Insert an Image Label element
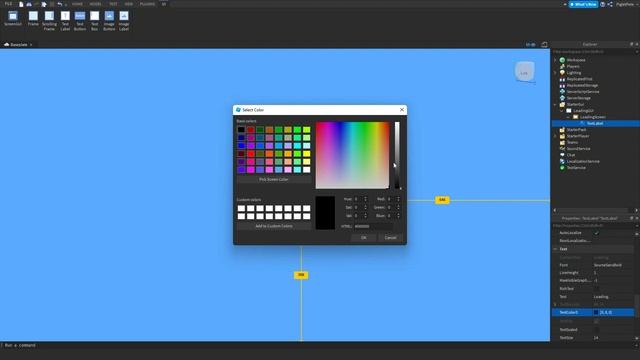The width and height of the screenshot is (640, 360). (124, 21)
